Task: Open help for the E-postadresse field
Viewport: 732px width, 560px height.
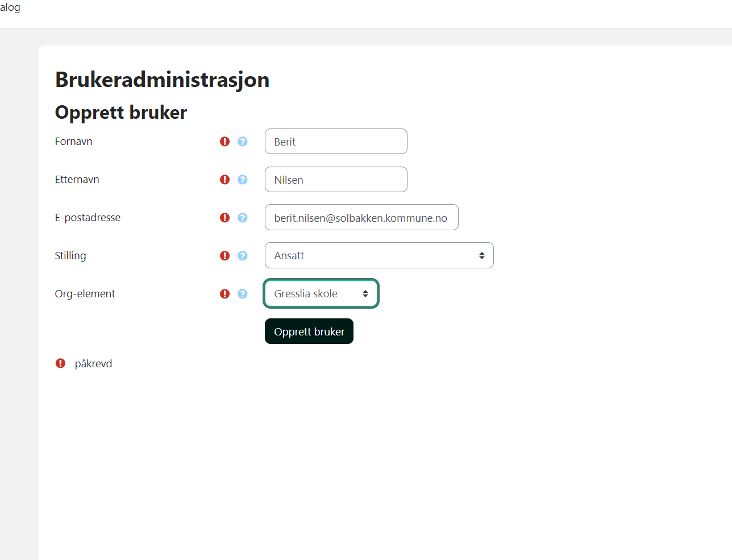Action: click(x=243, y=218)
